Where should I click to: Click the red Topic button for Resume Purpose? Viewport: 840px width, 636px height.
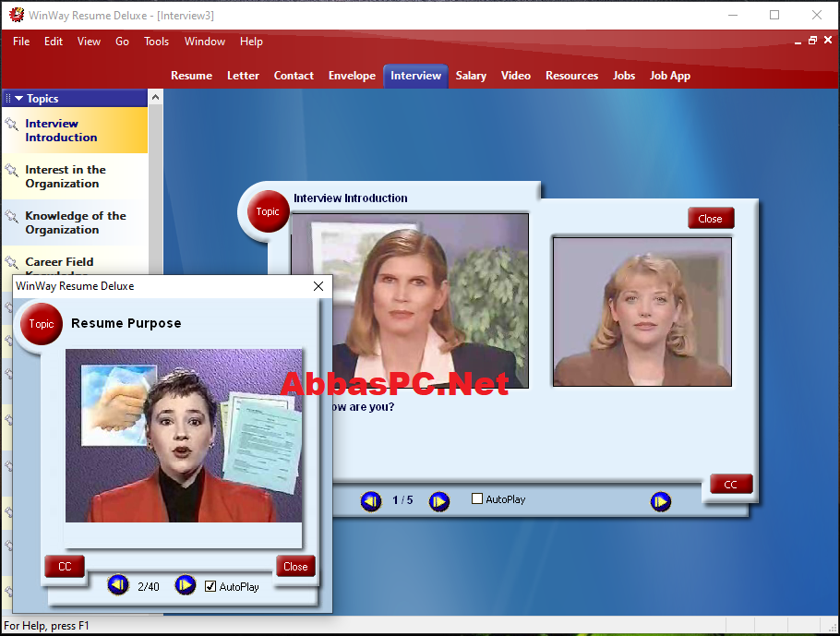pyautogui.click(x=42, y=324)
